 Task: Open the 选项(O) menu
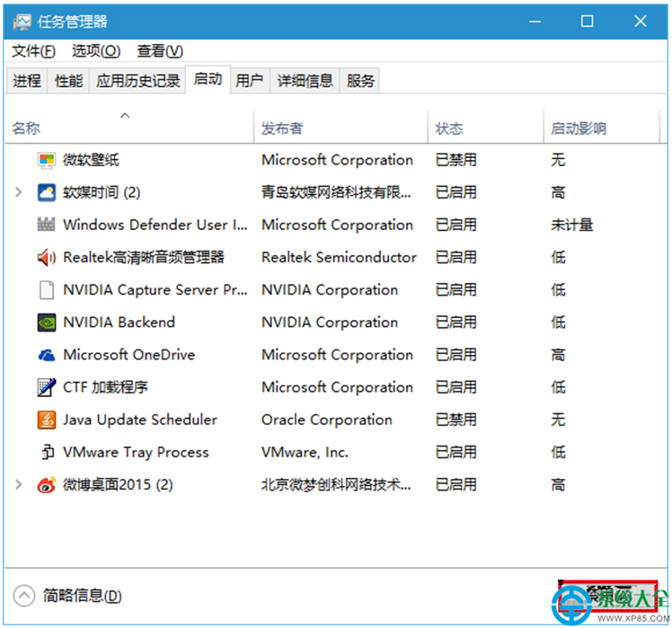coord(96,51)
